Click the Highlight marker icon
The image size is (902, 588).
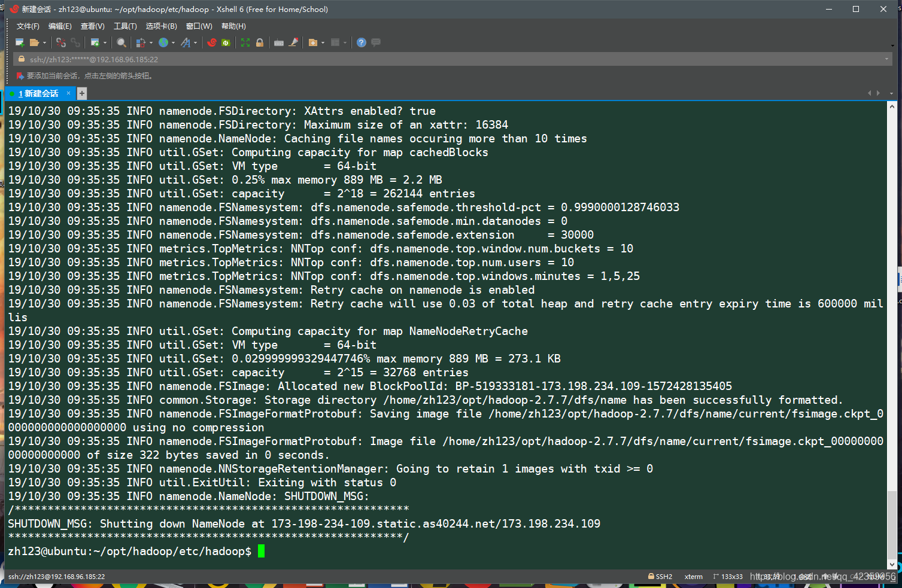[x=293, y=42]
